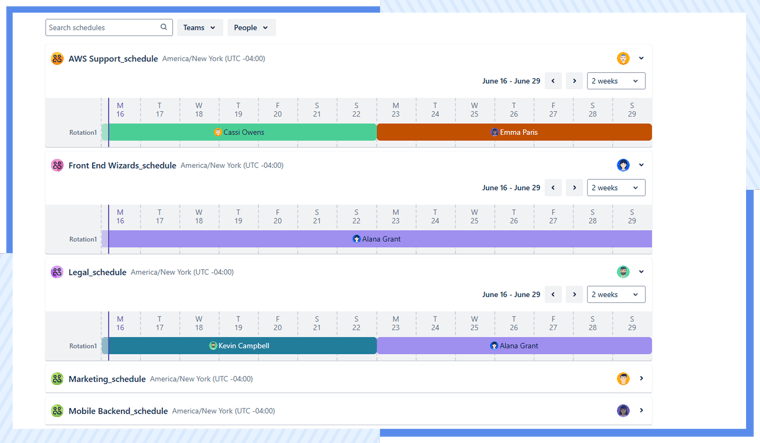
Task: Open the Front End Wizards_schedule title
Action: click(122, 165)
